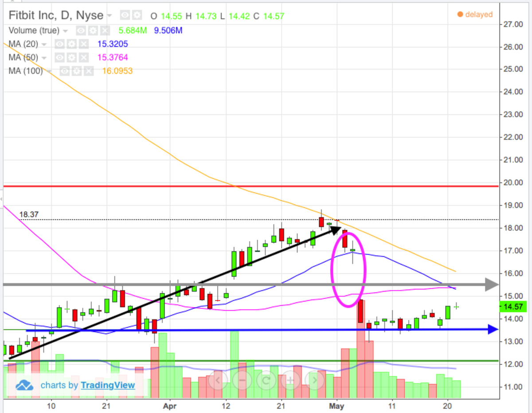Image resolution: width=532 pixels, height=413 pixels.
Task: Click the left arrow to scroll chart back
Action: pos(218,380)
